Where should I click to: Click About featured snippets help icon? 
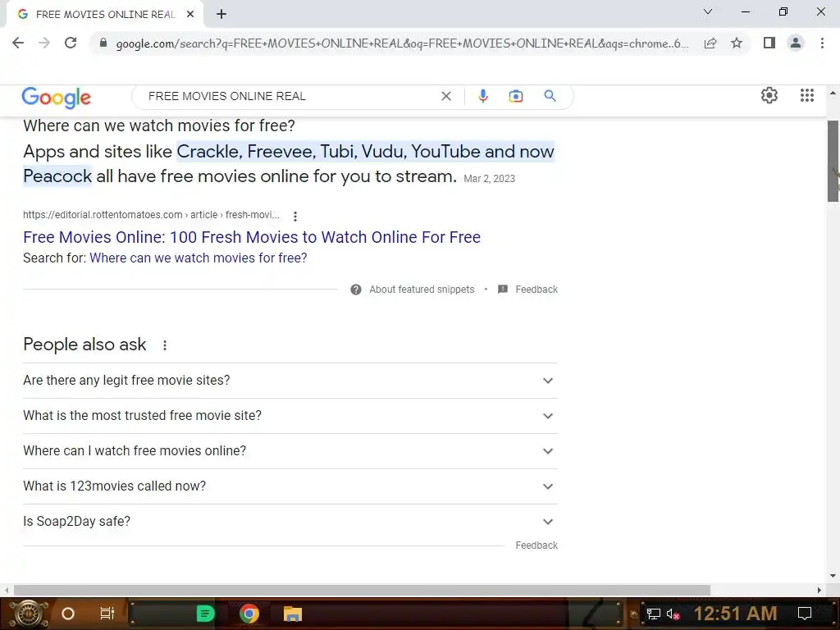(x=356, y=290)
